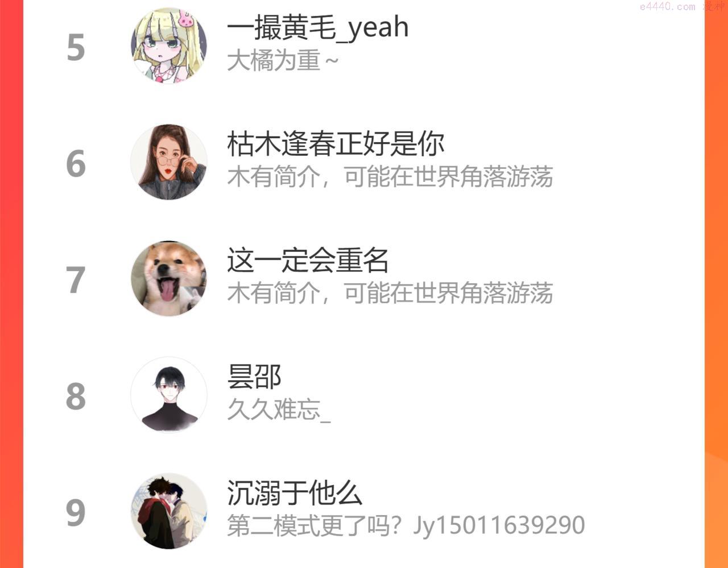Select the bio text 第二模式更了吗？Jy15011639290
Screen dimensions: 728x568
click(x=406, y=525)
